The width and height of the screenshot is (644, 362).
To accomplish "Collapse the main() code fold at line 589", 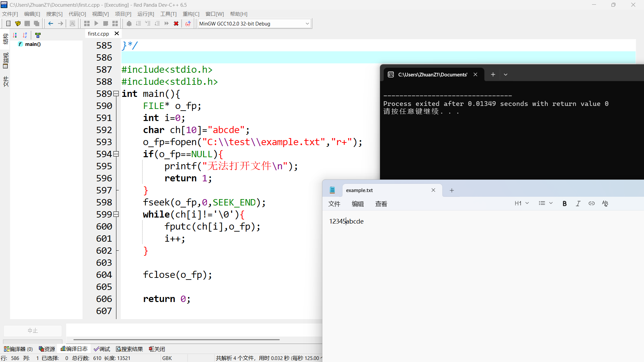I will coord(116,94).
